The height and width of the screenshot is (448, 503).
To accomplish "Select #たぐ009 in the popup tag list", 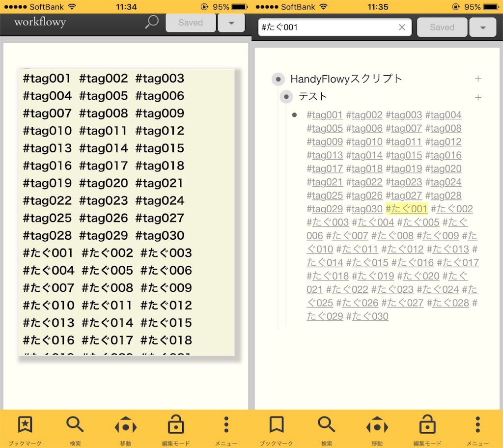I will pyautogui.click(x=166, y=288).
